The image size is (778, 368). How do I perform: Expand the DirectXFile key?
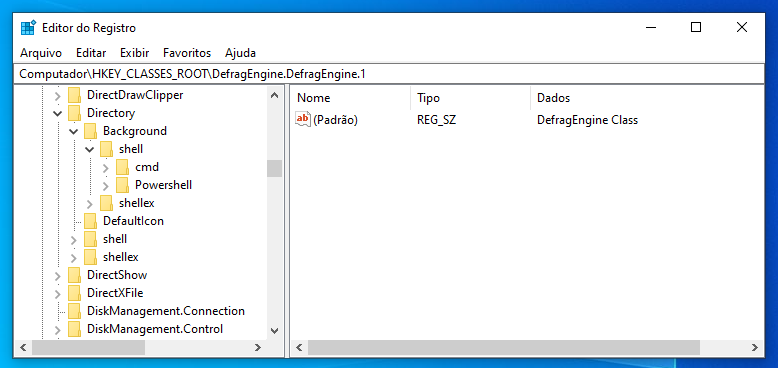click(x=58, y=293)
